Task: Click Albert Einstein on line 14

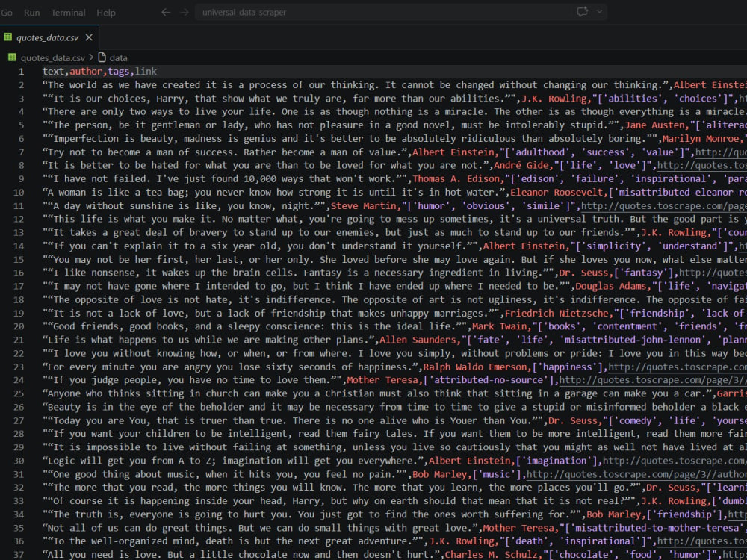Action: tap(524, 246)
